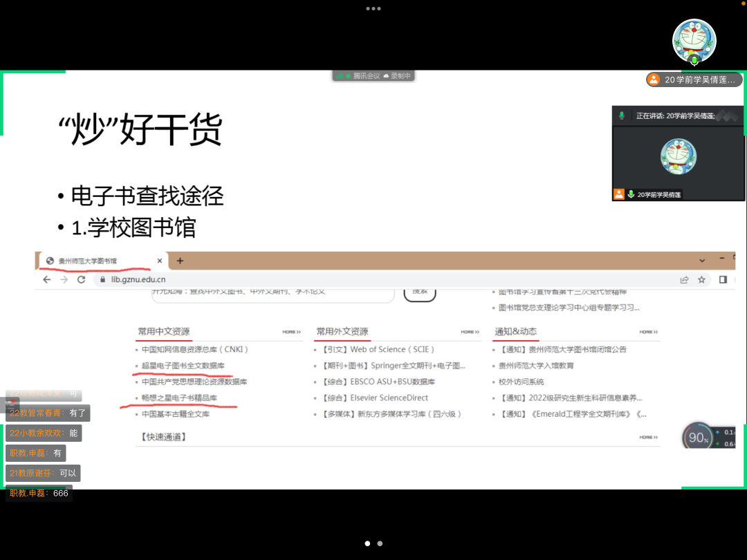
Task: Click the 90% performance monitor circle
Action: click(698, 438)
